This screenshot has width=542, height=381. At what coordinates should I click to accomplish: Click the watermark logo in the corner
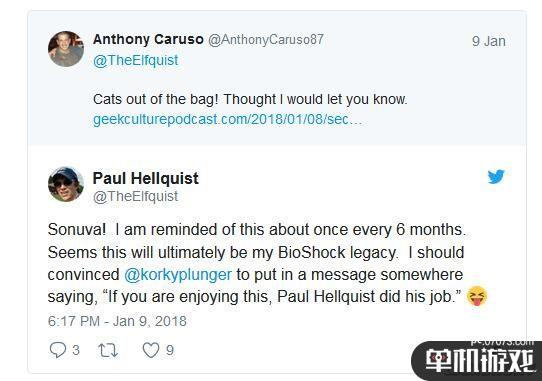[476, 361]
